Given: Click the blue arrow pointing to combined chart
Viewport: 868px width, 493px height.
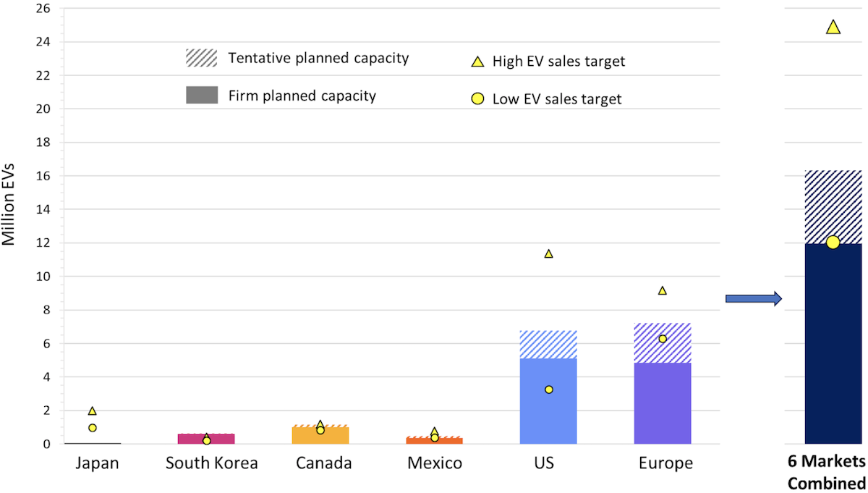Looking at the screenshot, I should pyautogui.click(x=754, y=298).
